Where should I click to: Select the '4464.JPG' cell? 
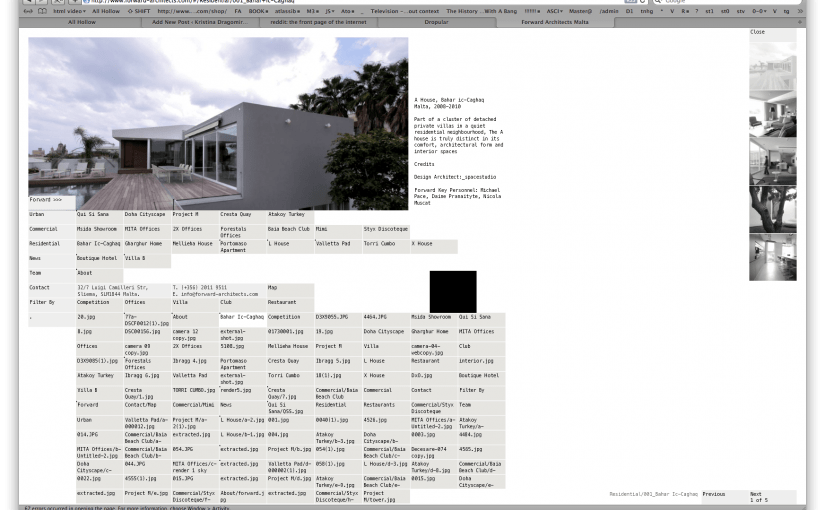[x=386, y=320]
